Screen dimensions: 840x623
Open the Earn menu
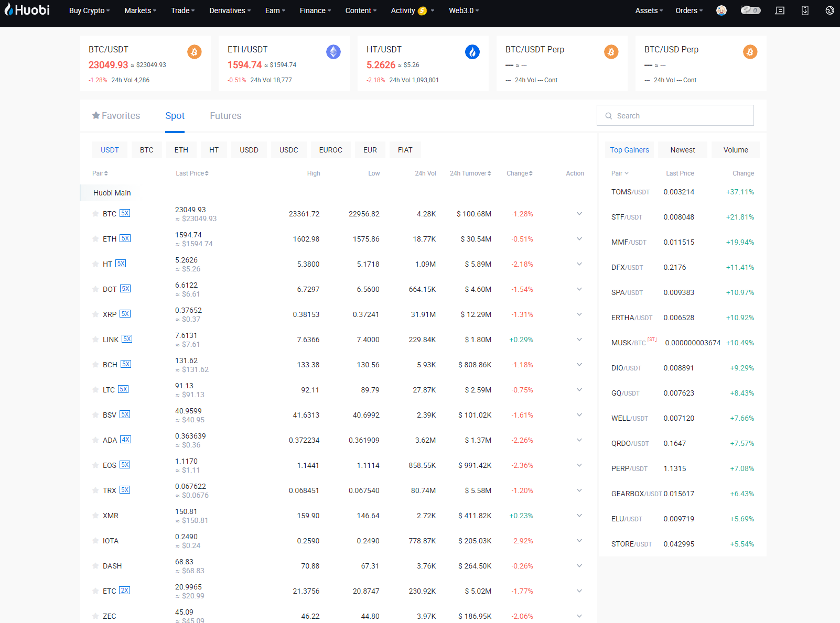(275, 10)
